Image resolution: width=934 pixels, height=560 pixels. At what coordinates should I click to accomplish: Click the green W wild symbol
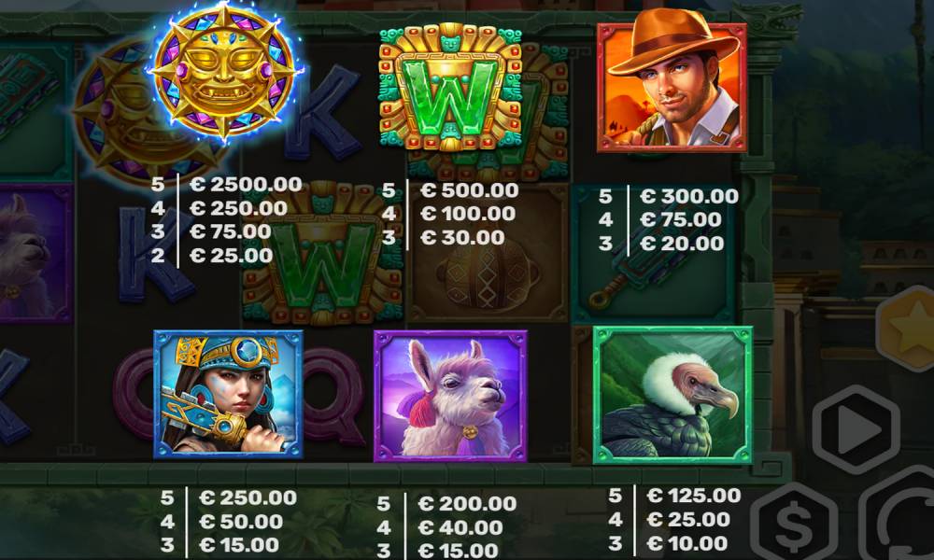pyautogui.click(x=450, y=87)
